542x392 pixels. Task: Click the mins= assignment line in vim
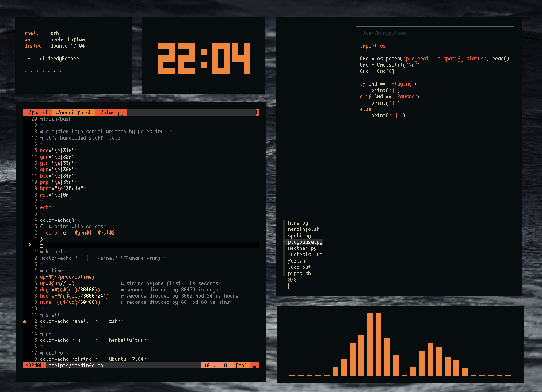(x=70, y=302)
